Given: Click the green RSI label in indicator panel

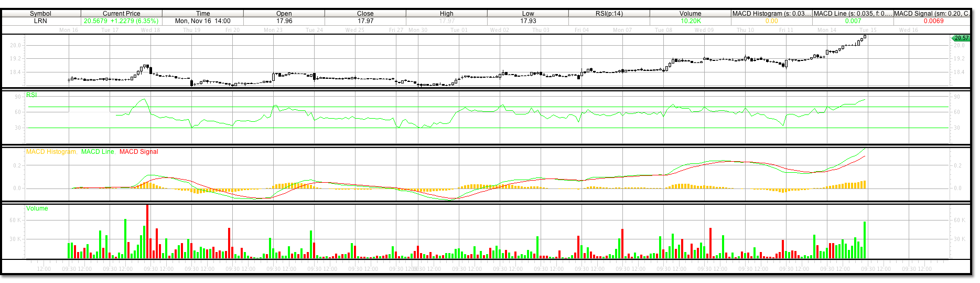Looking at the screenshot, I should (32, 95).
